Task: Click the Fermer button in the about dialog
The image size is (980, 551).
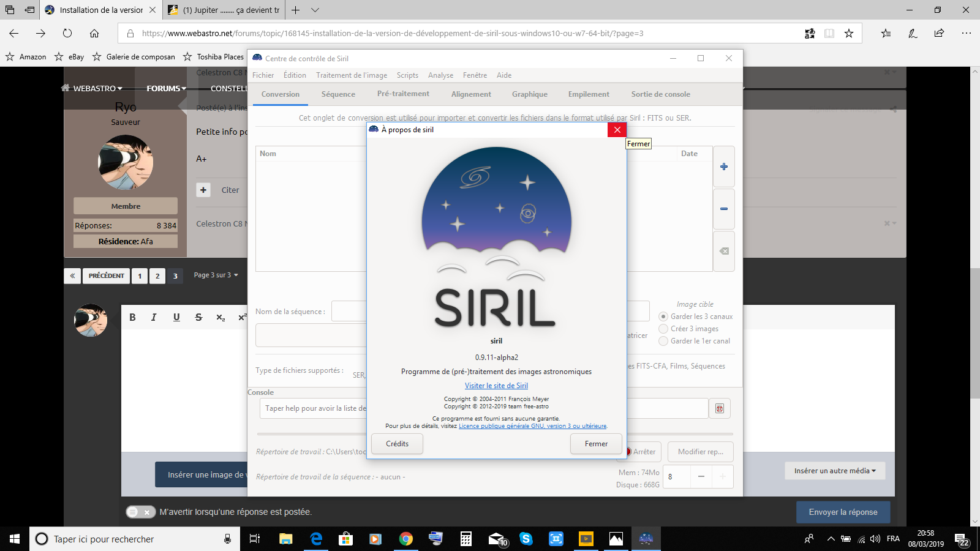Action: point(596,444)
